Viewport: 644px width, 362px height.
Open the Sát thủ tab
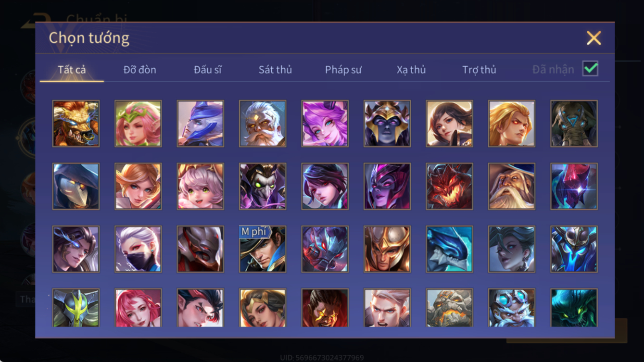point(275,70)
